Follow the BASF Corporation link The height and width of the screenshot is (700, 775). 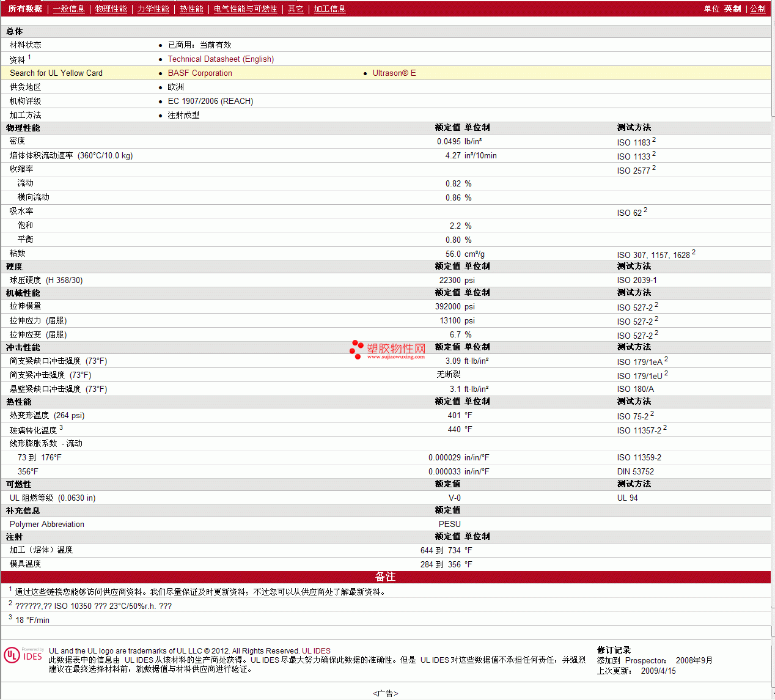click(200, 73)
